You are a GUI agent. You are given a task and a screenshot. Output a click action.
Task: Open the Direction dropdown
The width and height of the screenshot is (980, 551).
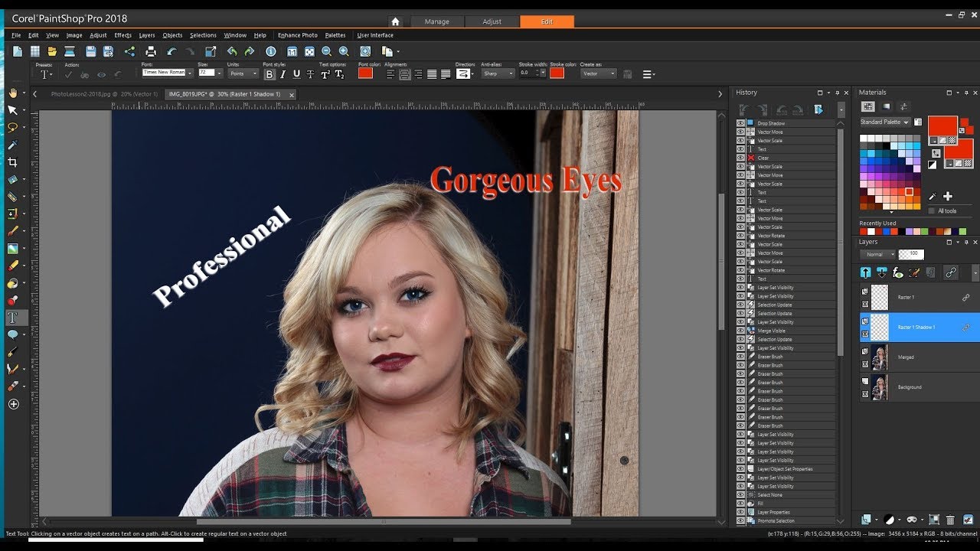(x=465, y=74)
